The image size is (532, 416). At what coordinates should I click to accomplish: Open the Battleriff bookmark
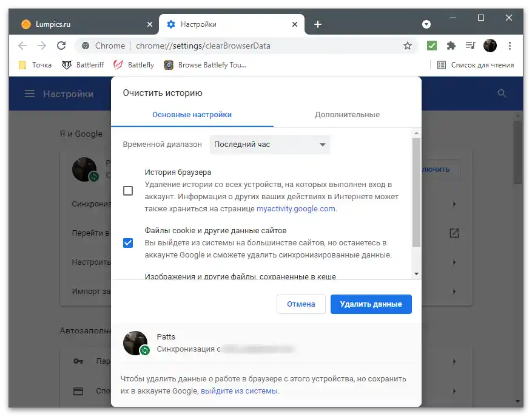coord(82,65)
